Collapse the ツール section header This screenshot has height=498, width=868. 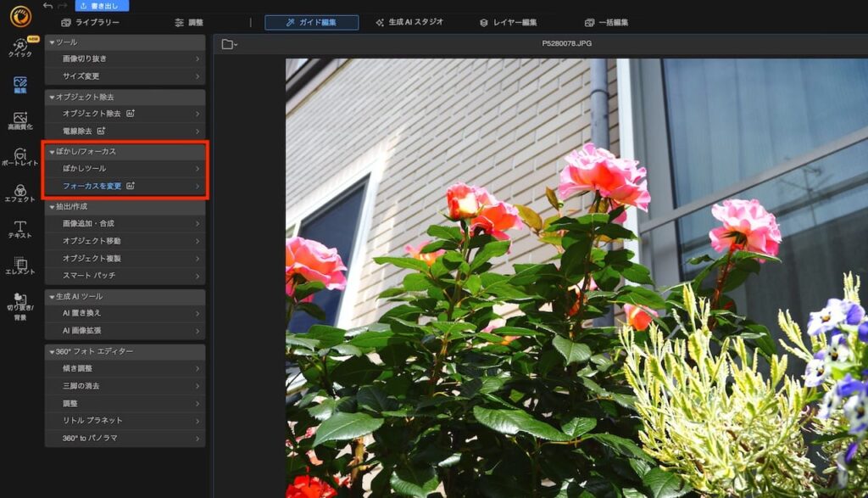pyautogui.click(x=125, y=42)
